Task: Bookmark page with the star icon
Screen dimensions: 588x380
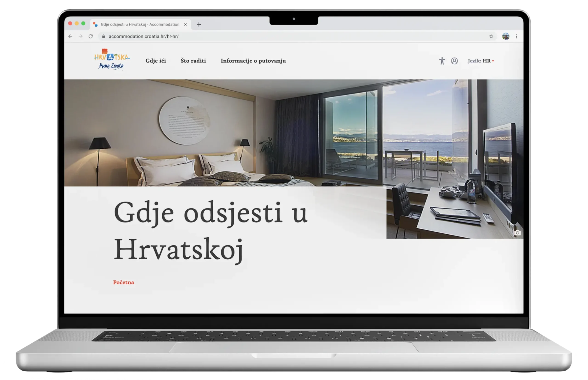Action: pyautogui.click(x=491, y=37)
